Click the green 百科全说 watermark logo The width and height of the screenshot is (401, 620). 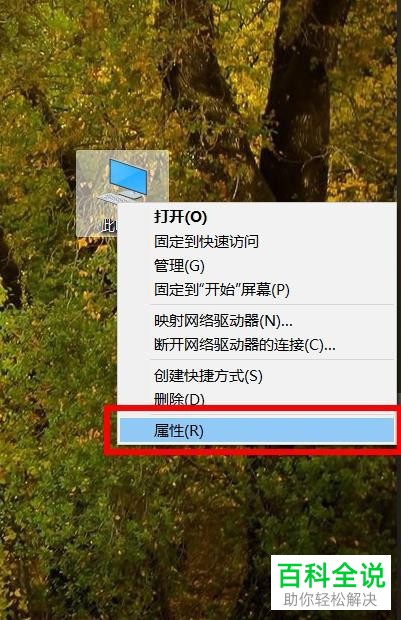click(x=331, y=575)
